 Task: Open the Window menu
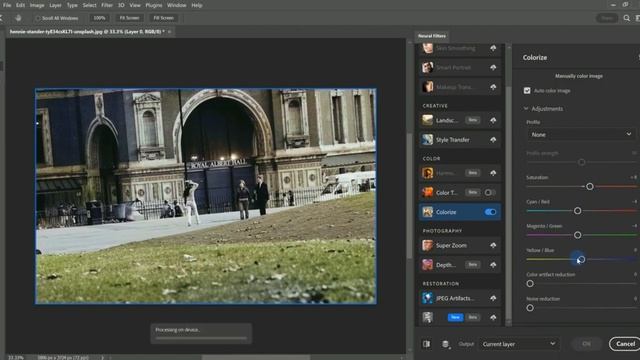(177, 5)
